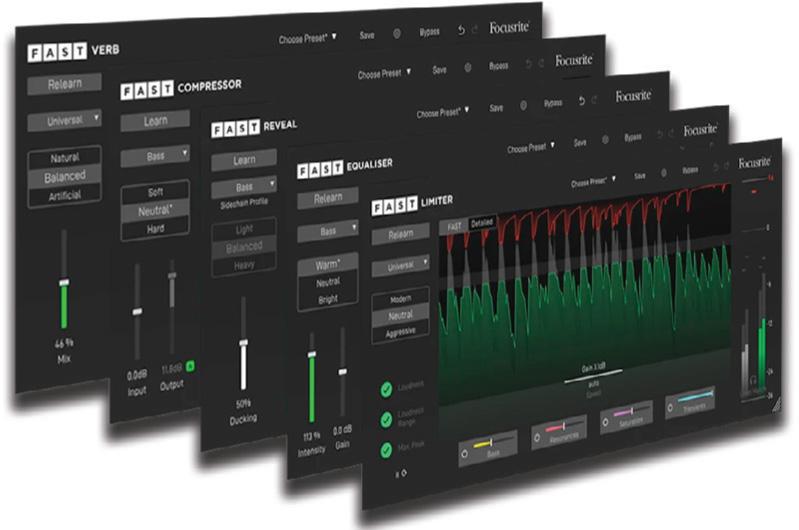The height and width of the screenshot is (530, 799).
Task: Expand the Universal profile dropdown in FAST Limiter
Action: [401, 266]
